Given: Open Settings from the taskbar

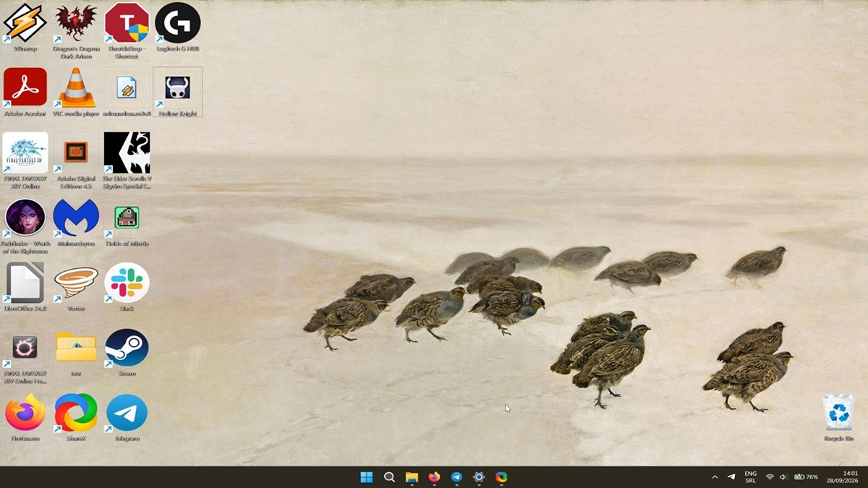Looking at the screenshot, I should 479,477.
